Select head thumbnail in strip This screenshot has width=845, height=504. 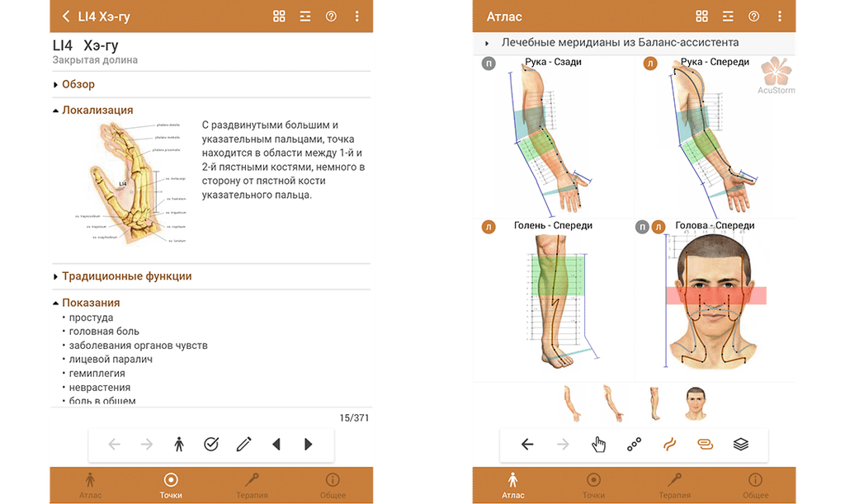[x=696, y=403]
